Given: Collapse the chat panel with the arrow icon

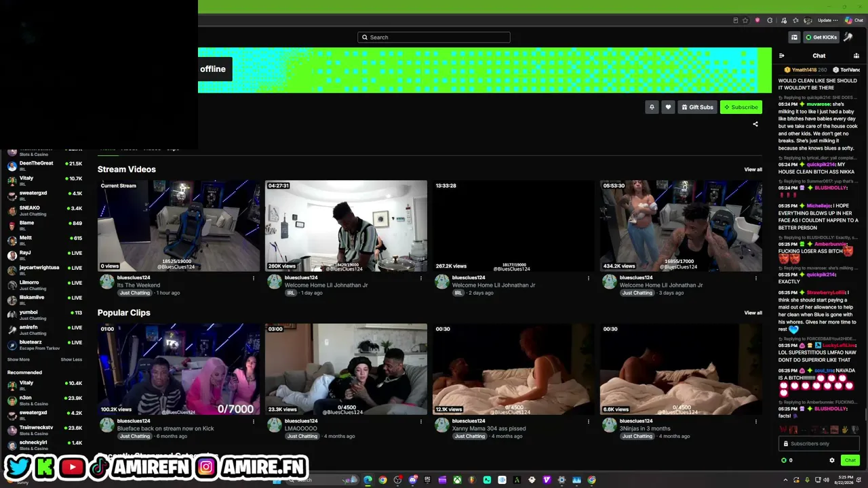Looking at the screenshot, I should click(782, 56).
